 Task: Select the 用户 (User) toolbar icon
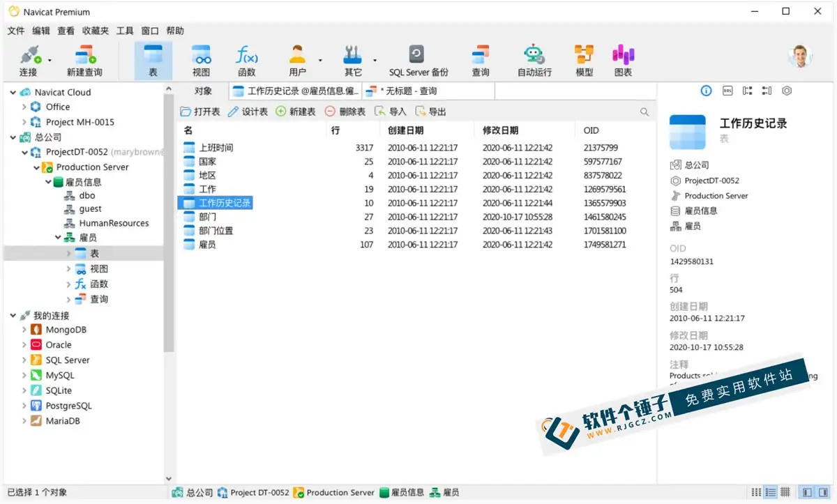[298, 61]
